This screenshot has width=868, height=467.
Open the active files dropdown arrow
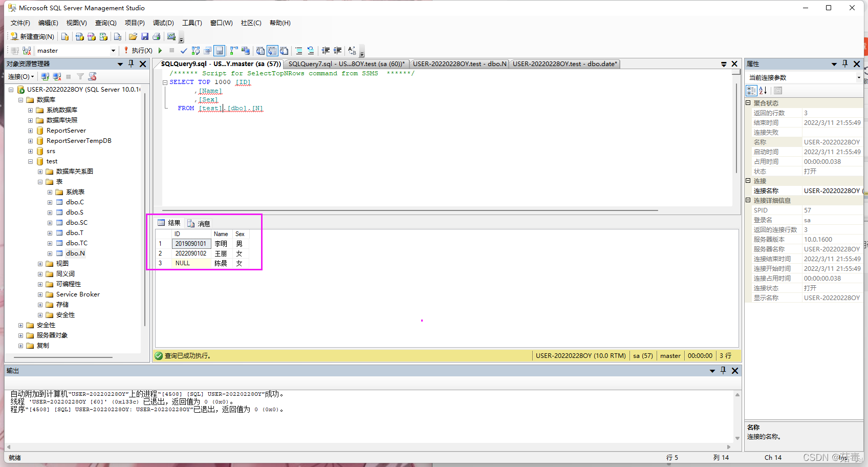(x=724, y=64)
